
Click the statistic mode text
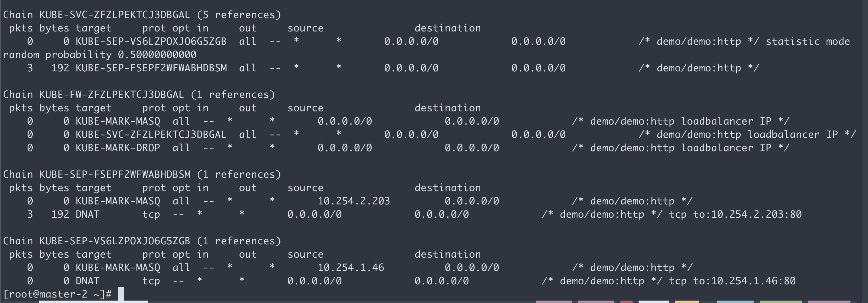click(x=807, y=41)
